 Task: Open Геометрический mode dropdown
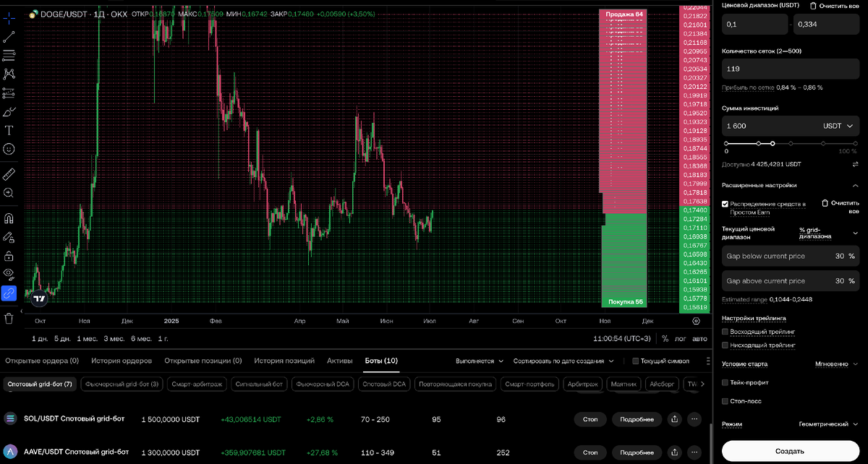(x=829, y=424)
